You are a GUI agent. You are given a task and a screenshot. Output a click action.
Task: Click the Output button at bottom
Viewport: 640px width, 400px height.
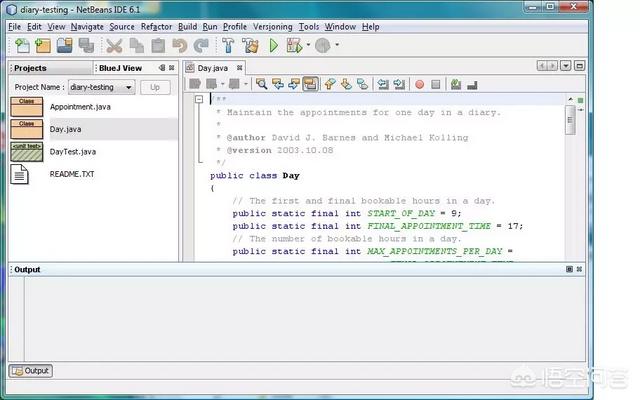(x=31, y=371)
